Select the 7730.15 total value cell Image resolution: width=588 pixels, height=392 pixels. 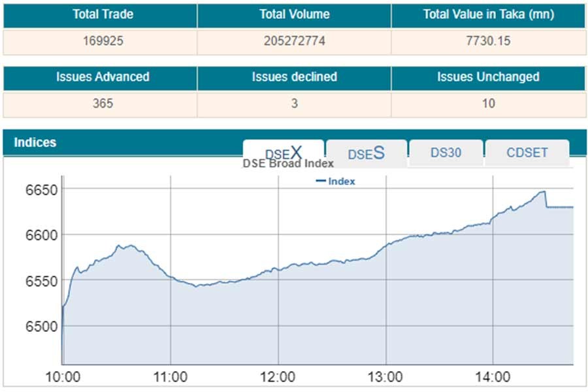[x=488, y=42]
